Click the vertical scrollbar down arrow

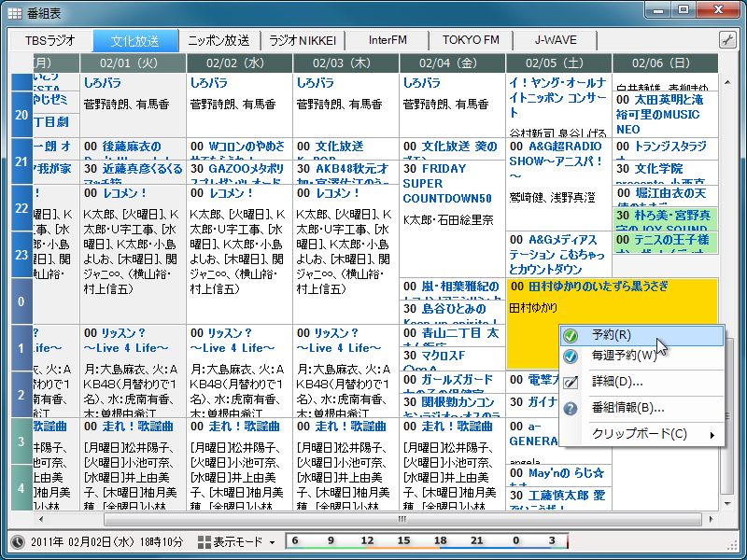click(x=727, y=503)
